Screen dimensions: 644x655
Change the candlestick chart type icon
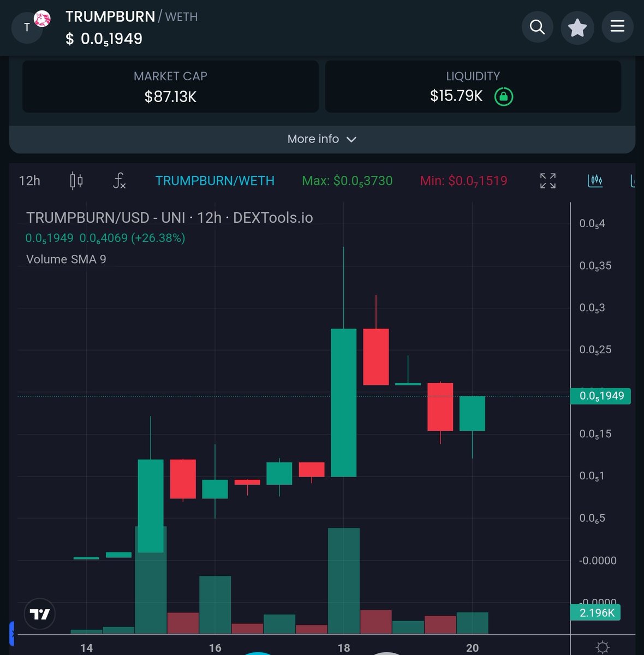(76, 181)
